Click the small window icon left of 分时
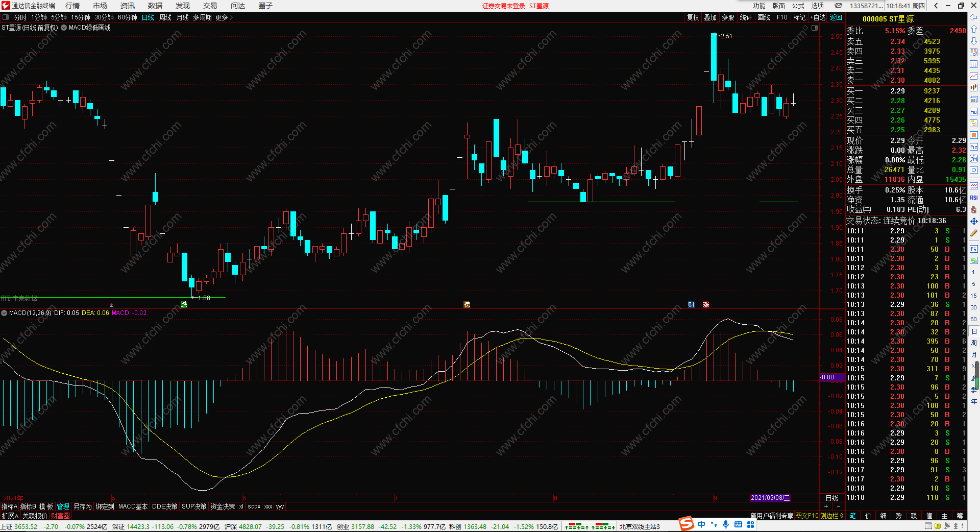The width and height of the screenshot is (980, 532). [6, 17]
